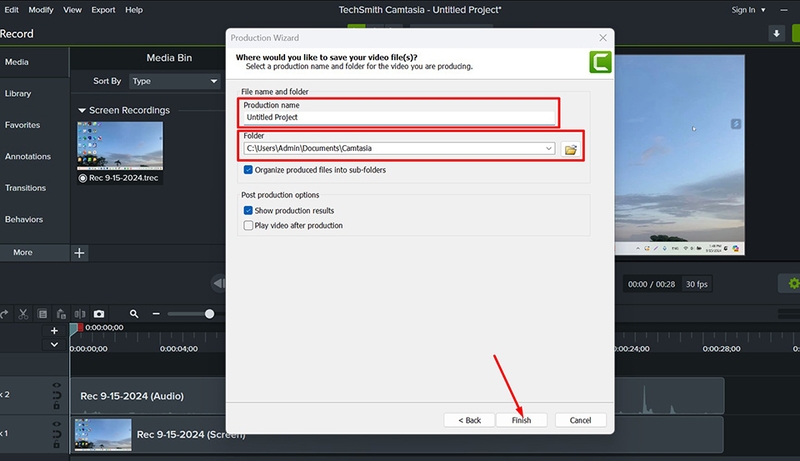Uncheck Show production results

(248, 211)
